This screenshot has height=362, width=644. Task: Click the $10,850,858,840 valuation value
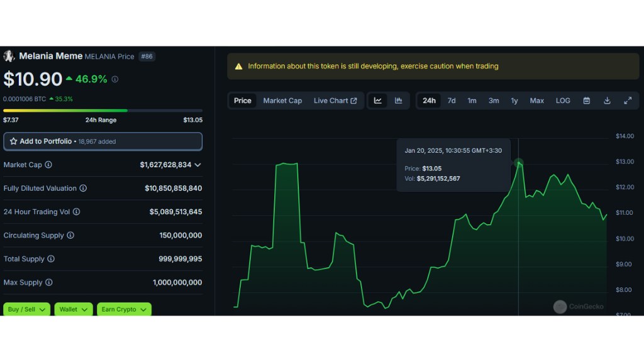tap(174, 189)
